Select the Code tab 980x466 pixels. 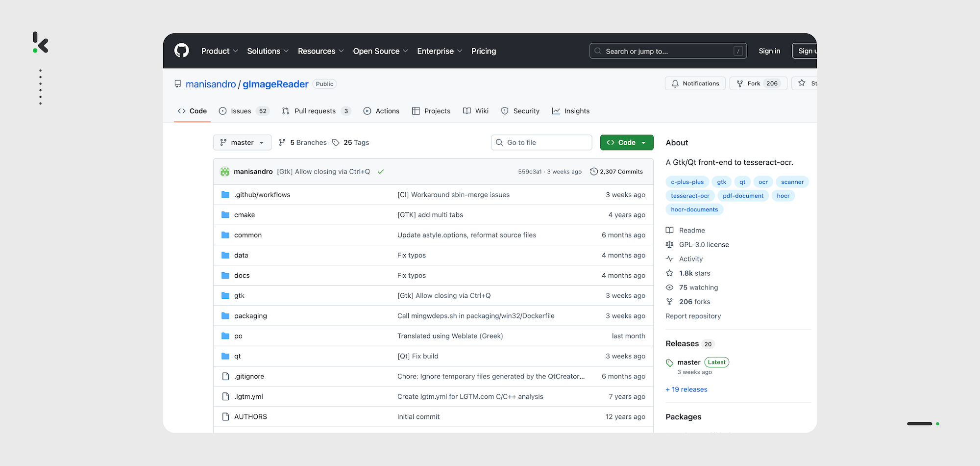click(x=192, y=111)
